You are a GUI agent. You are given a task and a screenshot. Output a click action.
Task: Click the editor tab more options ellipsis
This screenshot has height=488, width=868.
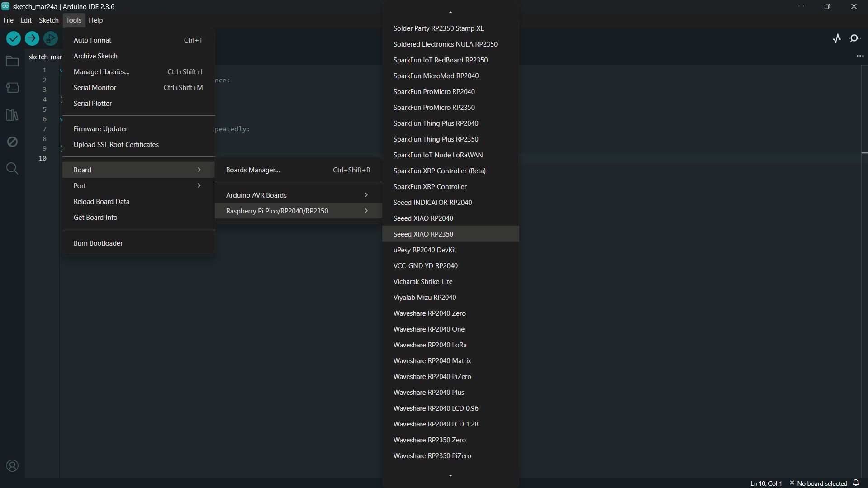[860, 56]
